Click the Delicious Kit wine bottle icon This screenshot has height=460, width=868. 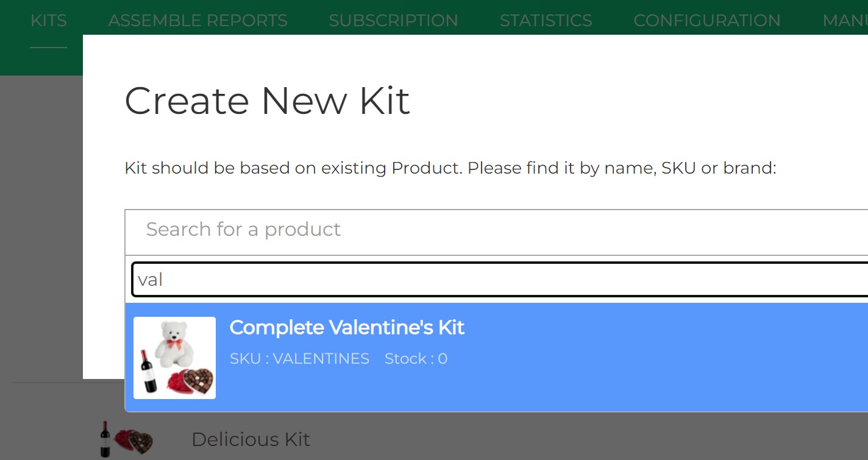pos(105,439)
